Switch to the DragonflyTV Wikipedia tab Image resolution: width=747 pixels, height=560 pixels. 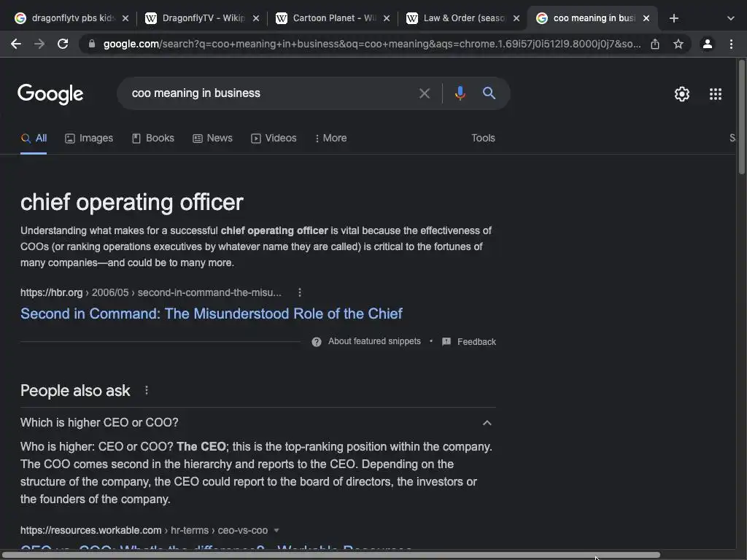[203, 18]
